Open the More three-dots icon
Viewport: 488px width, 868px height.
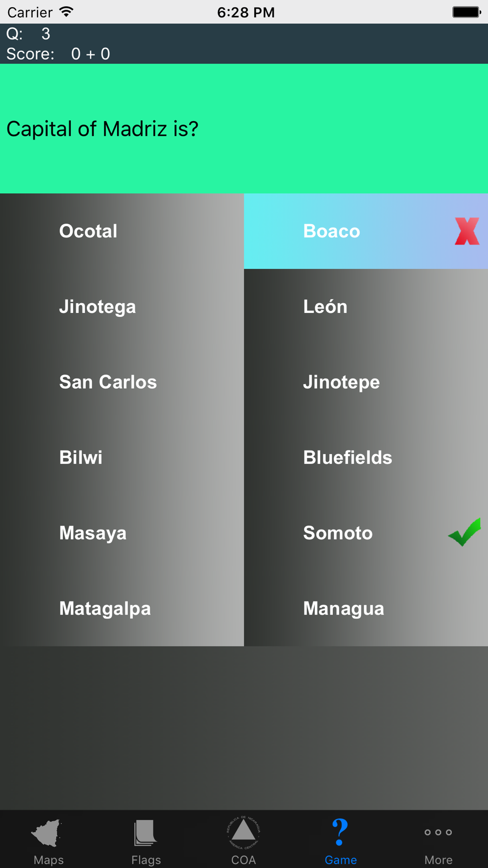[x=438, y=832]
